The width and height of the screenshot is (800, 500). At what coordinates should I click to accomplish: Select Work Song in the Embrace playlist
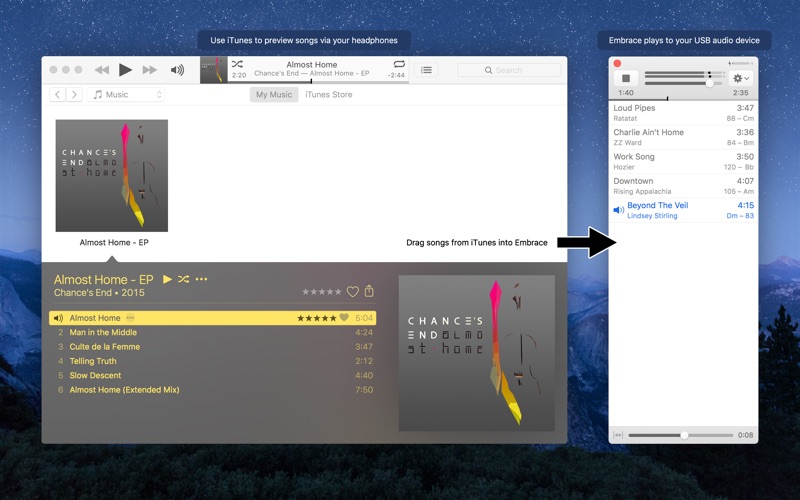(x=683, y=162)
